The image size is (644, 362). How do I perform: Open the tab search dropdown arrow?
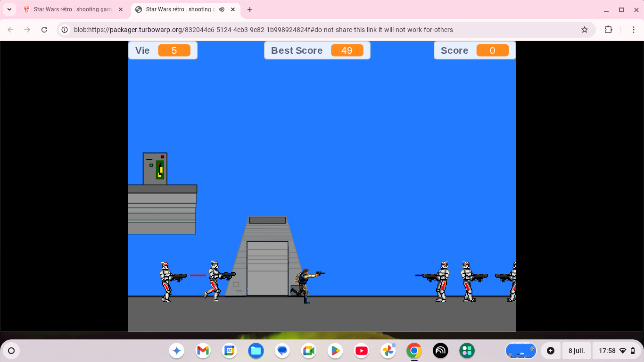tap(9, 9)
